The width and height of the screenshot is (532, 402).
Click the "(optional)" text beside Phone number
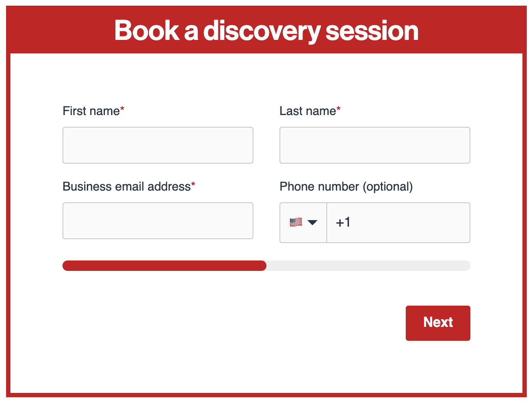[388, 187]
